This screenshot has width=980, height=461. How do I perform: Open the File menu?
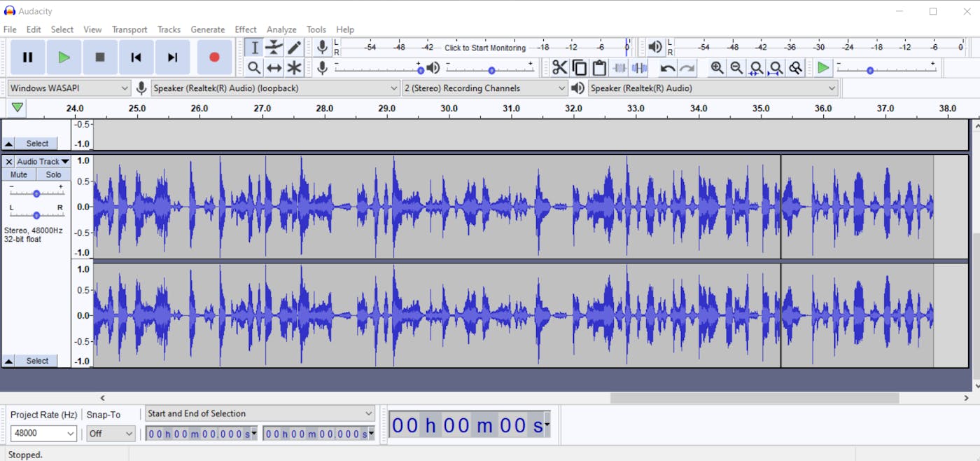coord(10,29)
